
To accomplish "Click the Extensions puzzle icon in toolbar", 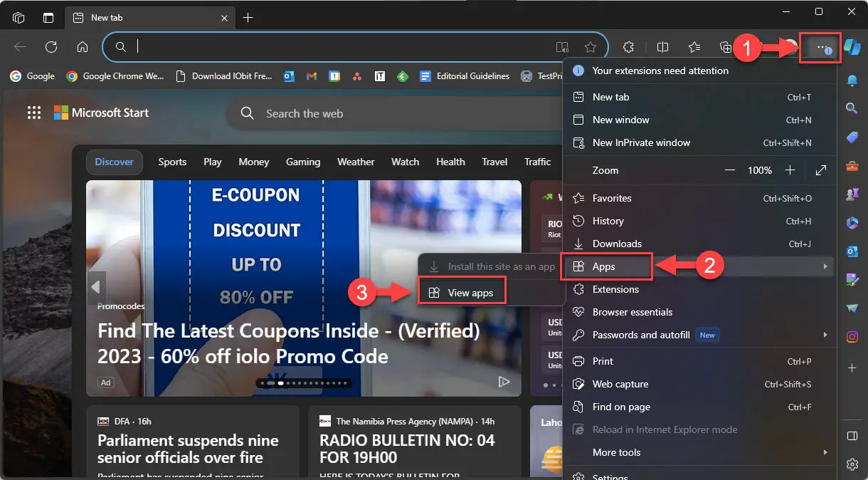I will click(x=628, y=47).
